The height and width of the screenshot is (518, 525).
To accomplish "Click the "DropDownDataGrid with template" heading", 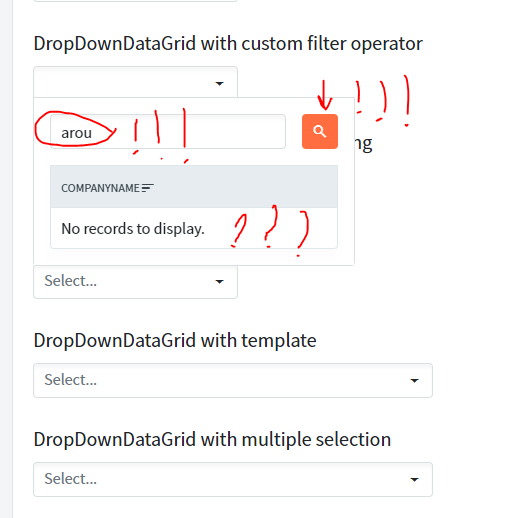I will click(175, 341).
